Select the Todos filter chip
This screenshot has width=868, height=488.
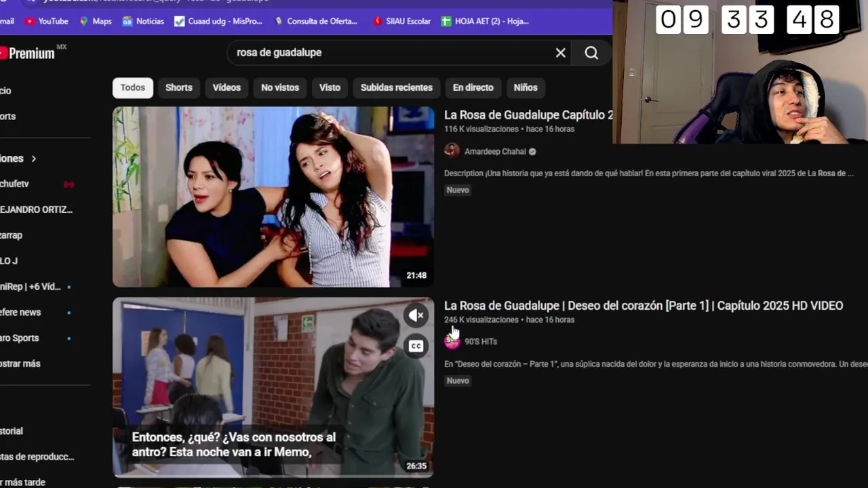(133, 87)
